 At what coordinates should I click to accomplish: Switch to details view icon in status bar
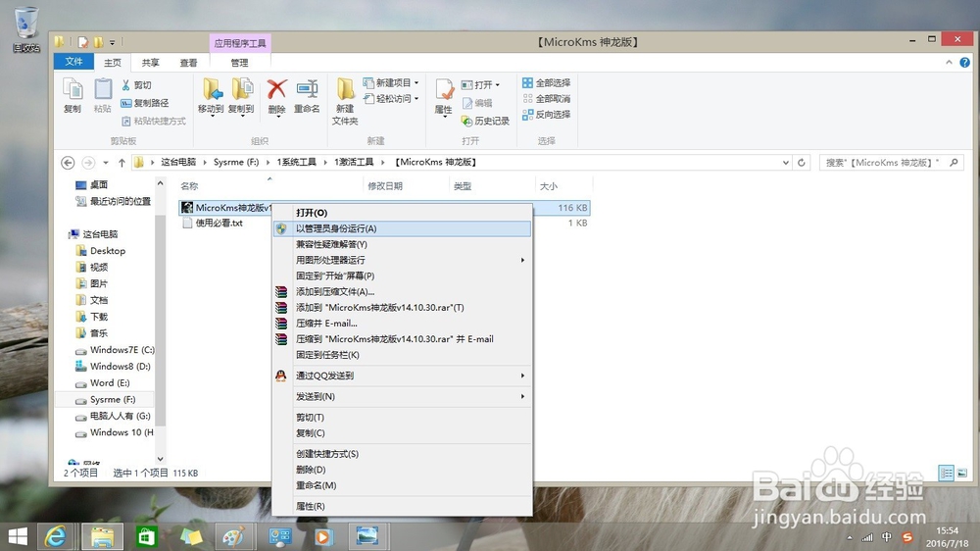pos(947,474)
